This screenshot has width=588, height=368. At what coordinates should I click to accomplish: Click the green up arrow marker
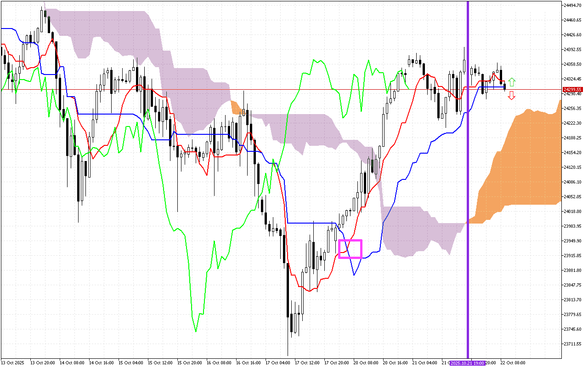pos(511,82)
